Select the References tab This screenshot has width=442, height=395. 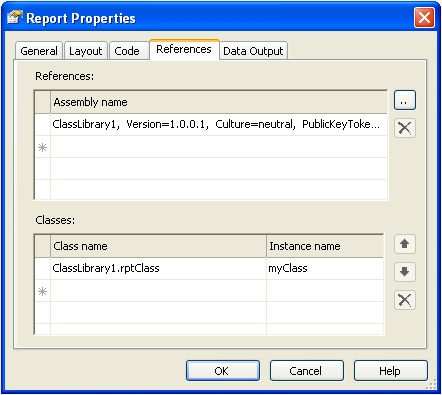tap(184, 49)
